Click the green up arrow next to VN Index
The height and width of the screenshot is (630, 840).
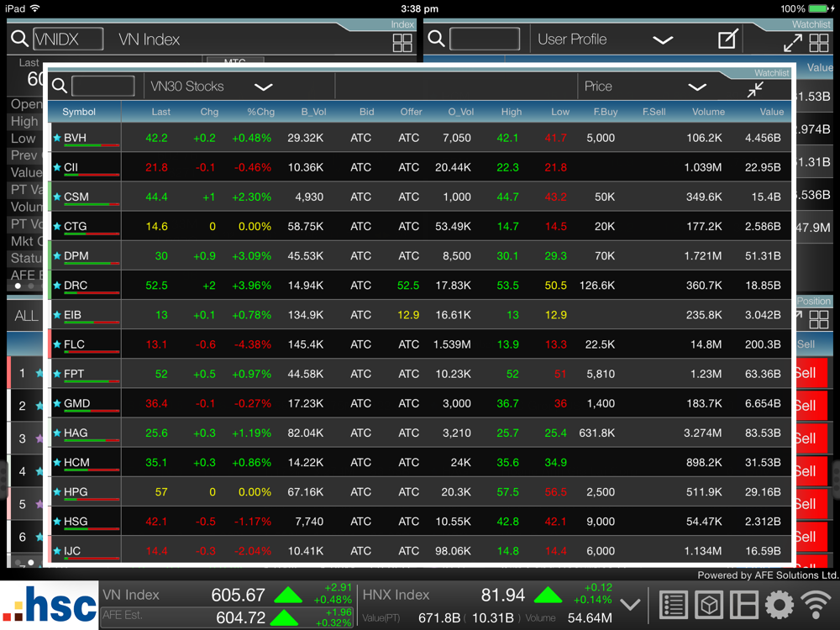point(288,595)
